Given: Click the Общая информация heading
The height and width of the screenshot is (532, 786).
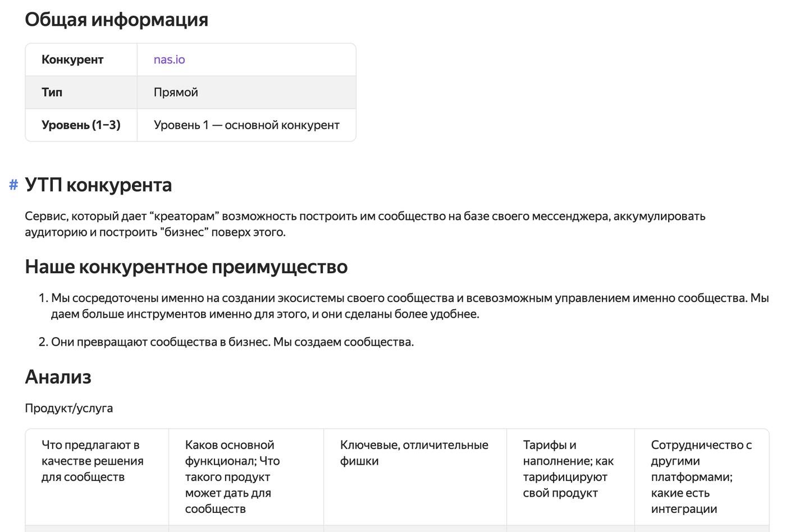Looking at the screenshot, I should (116, 20).
